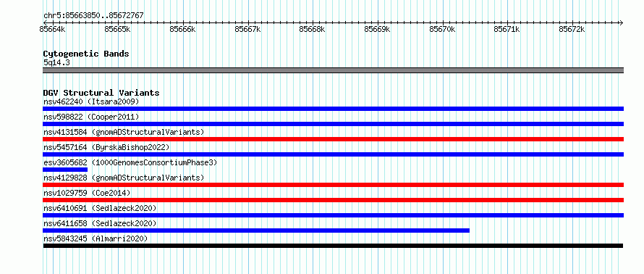Viewport: 644px width, 274px height.
Task: Click the DGV Structural Variants track title
Action: pyautogui.click(x=101, y=93)
